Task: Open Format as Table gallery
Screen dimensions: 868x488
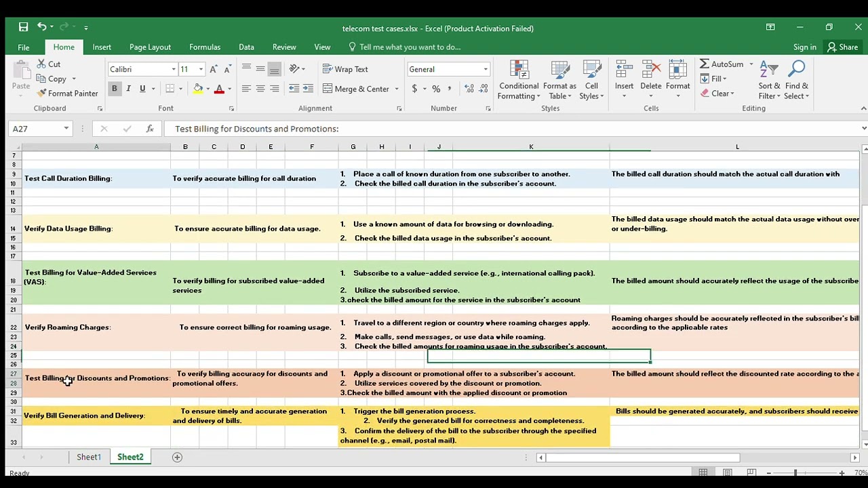Action: (559, 80)
